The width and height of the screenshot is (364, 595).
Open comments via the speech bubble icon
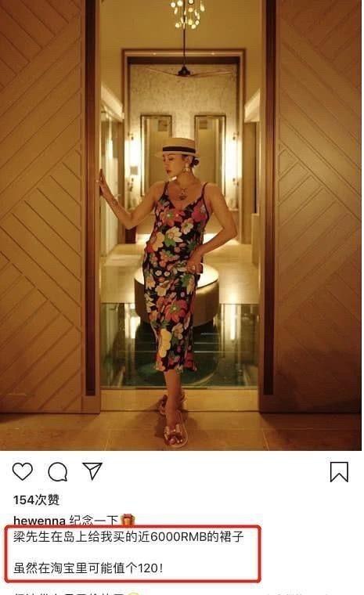58,471
